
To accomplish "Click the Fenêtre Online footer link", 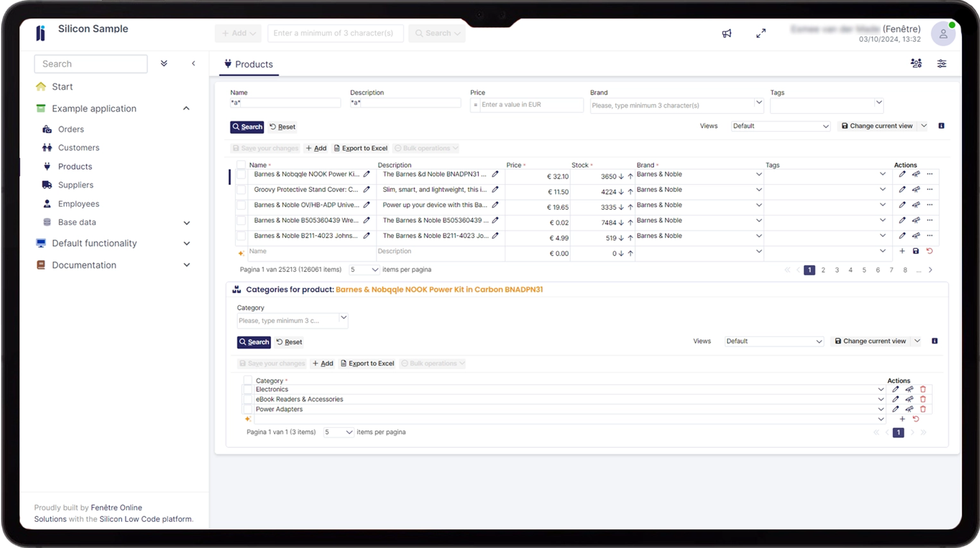I will (116, 507).
